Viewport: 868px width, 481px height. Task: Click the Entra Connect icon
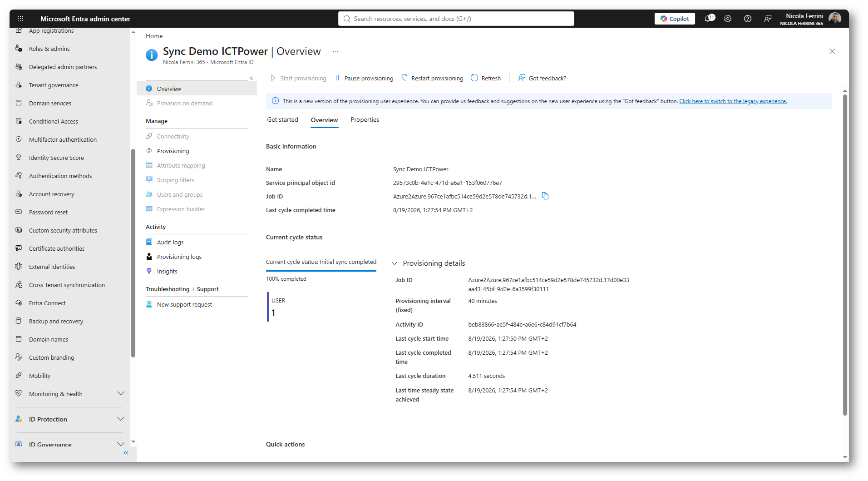19,303
